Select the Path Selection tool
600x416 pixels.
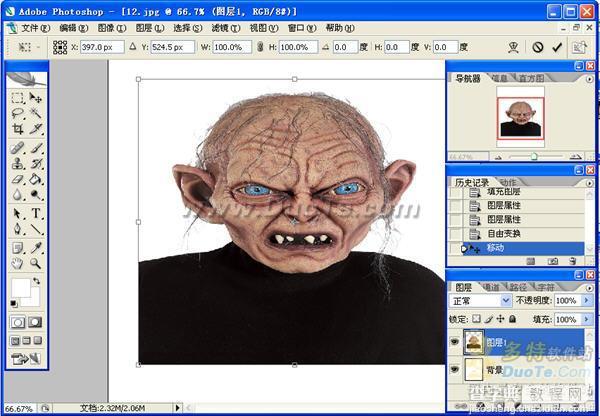pos(17,214)
